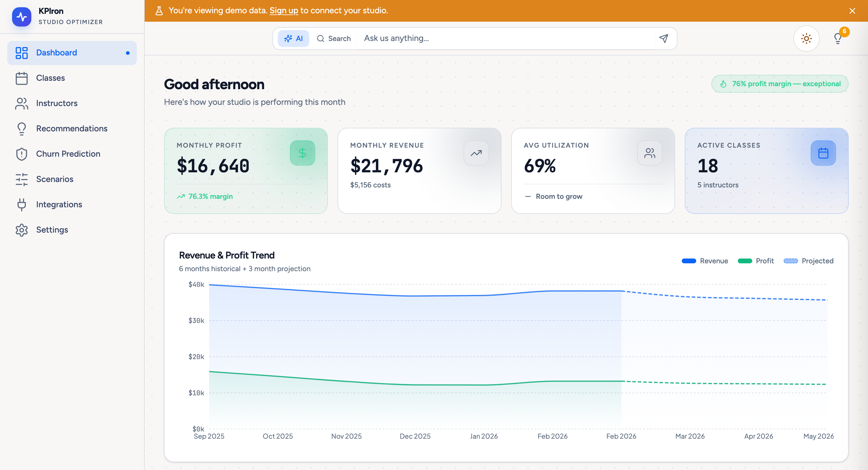Switch to Search mode in the search bar
The height and width of the screenshot is (470, 868).
(334, 38)
